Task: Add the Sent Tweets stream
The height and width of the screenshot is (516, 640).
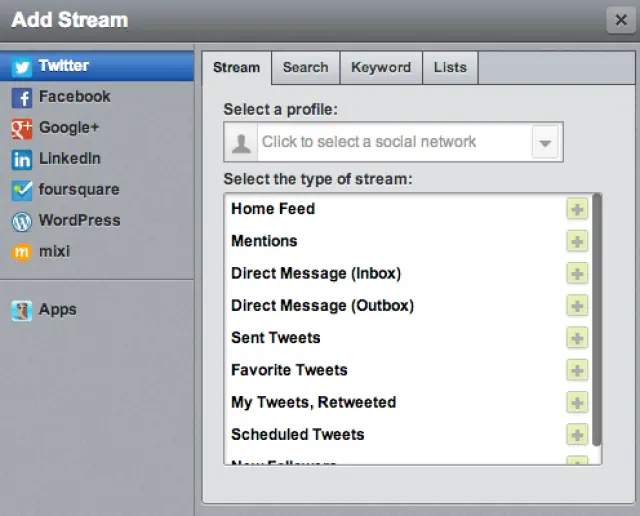Action: (577, 338)
